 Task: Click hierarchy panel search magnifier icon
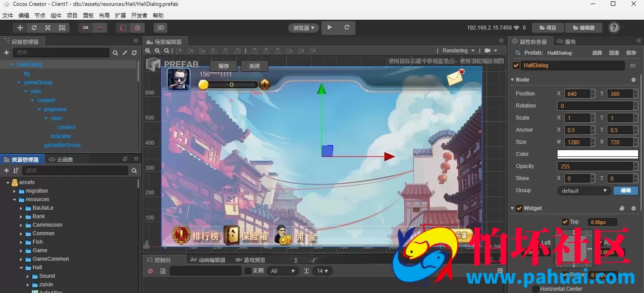(115, 53)
